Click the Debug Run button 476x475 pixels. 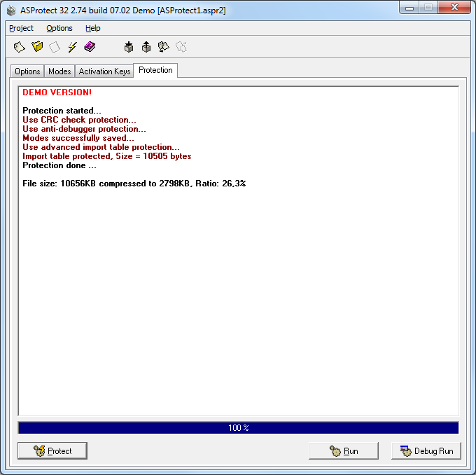[x=426, y=450]
